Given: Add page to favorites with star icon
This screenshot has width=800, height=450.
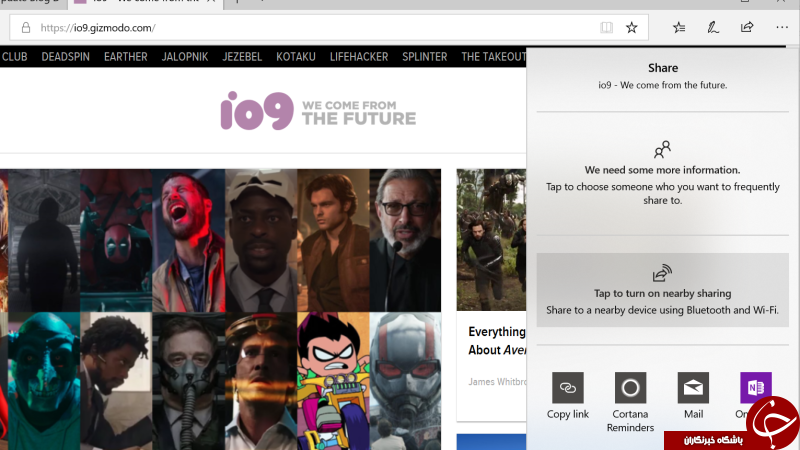Looking at the screenshot, I should pyautogui.click(x=632, y=28).
